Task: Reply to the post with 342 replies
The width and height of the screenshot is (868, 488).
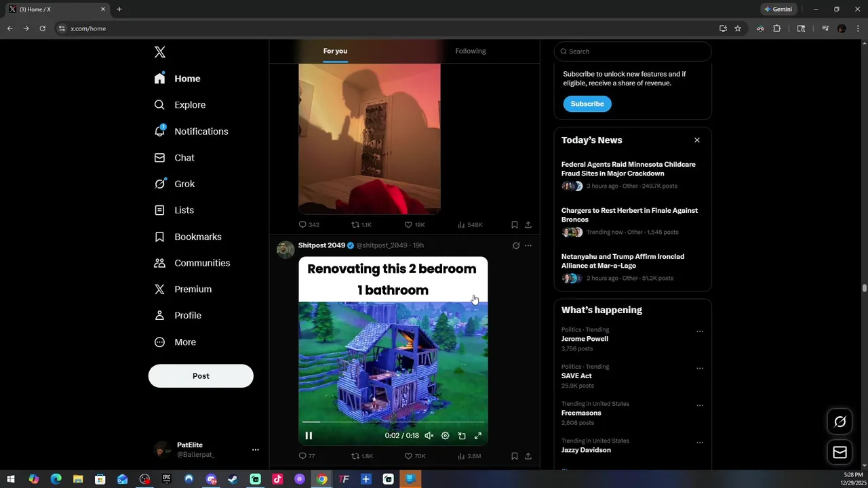Action: pos(309,225)
